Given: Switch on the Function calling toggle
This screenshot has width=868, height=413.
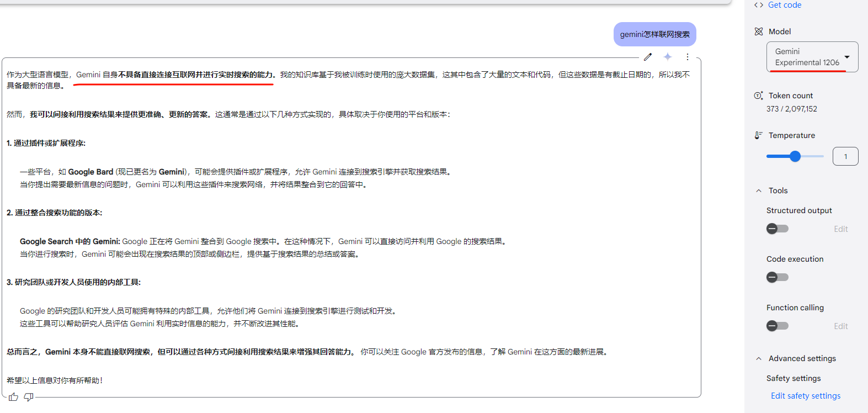Looking at the screenshot, I should click(x=778, y=326).
